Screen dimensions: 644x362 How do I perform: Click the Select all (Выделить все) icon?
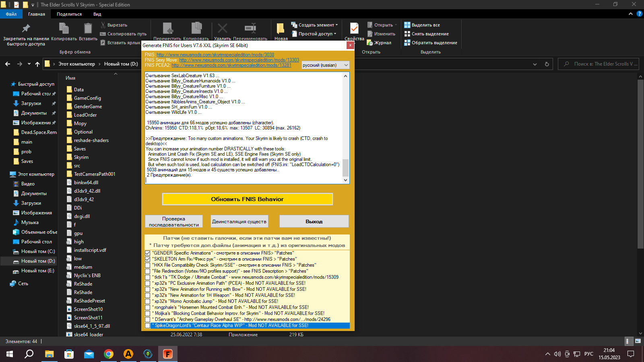407,25
